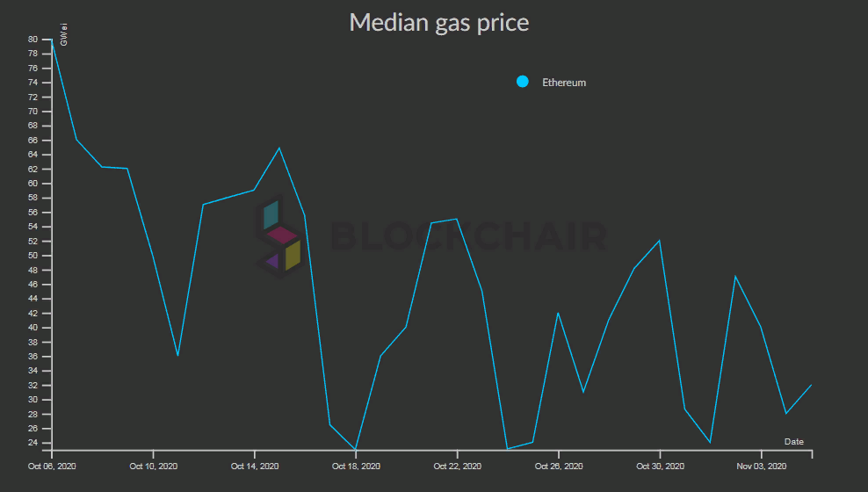Pick the Oct 30, 2020 date label
This screenshot has height=492, width=868.
coord(660,467)
